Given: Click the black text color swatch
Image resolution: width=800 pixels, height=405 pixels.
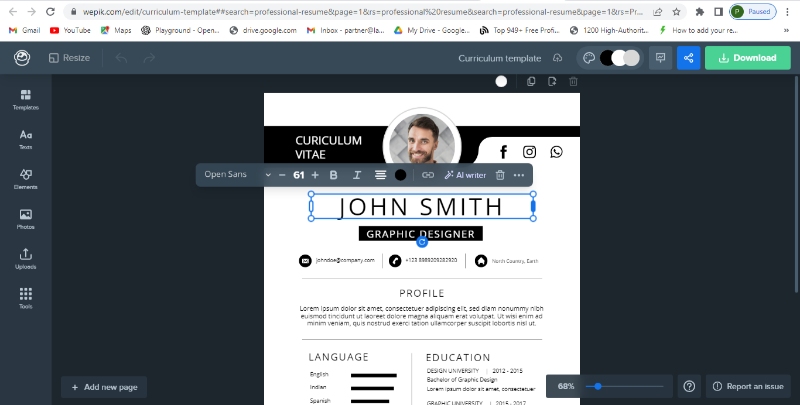Looking at the screenshot, I should (401, 175).
